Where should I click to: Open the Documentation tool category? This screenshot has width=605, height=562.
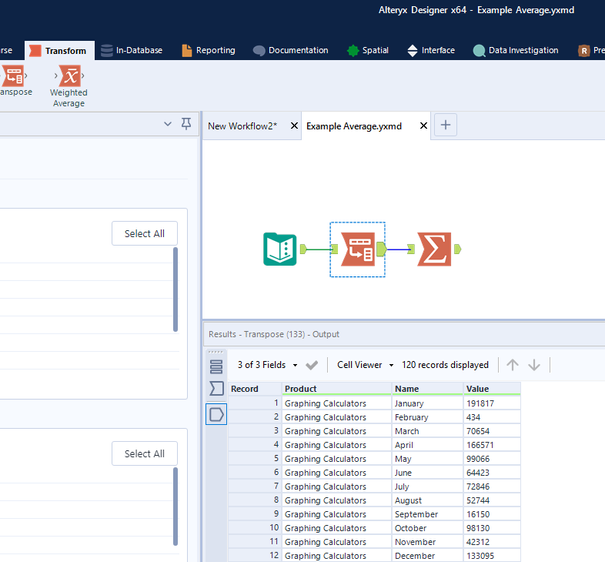[291, 51]
